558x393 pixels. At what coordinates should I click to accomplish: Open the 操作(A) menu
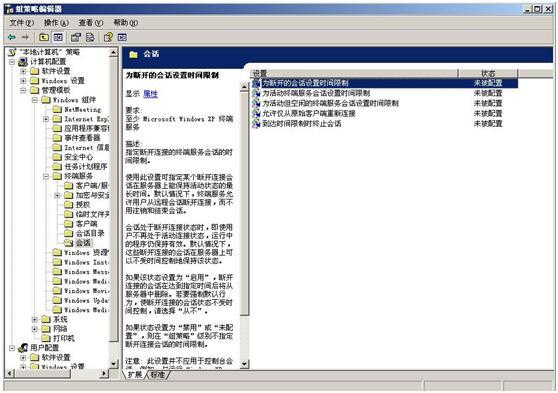(56, 23)
